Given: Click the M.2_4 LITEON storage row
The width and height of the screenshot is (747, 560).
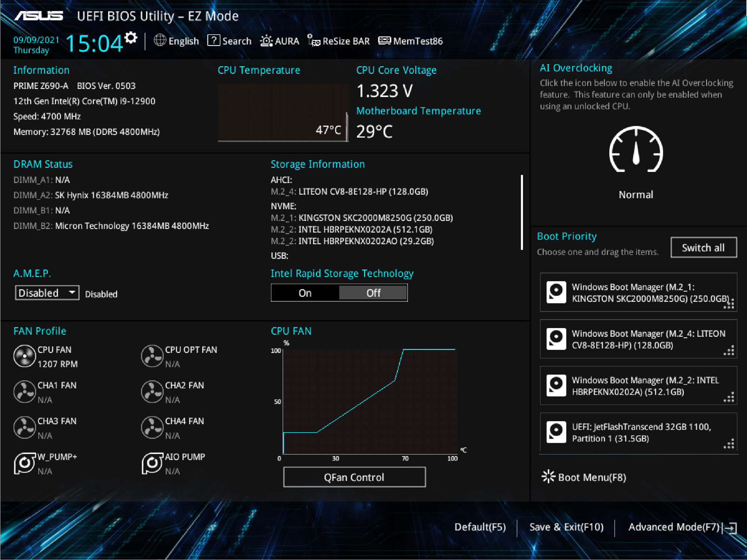Looking at the screenshot, I should [x=349, y=192].
